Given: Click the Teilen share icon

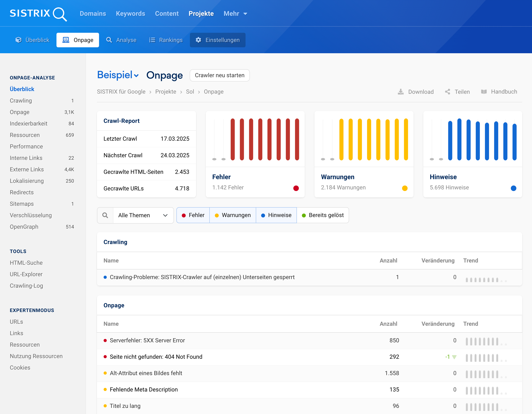Looking at the screenshot, I should [447, 92].
